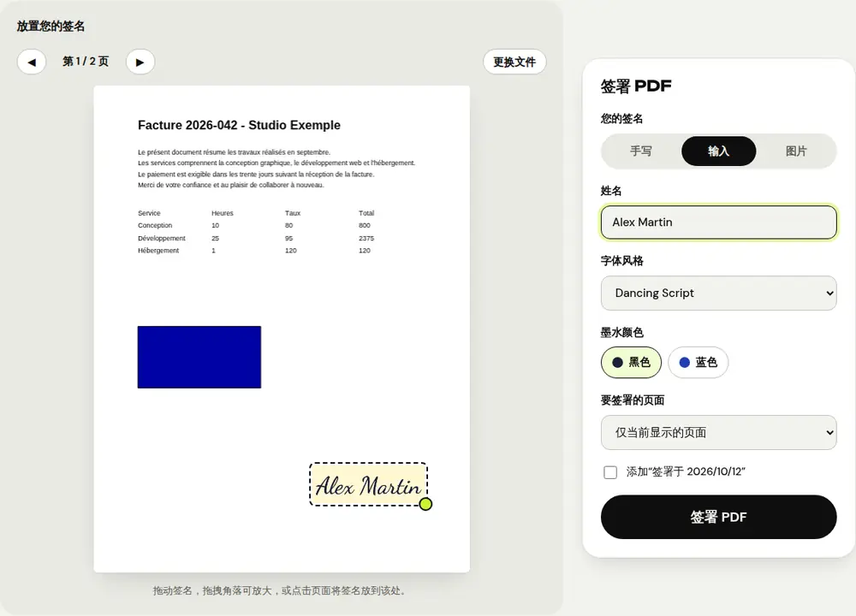Image resolution: width=856 pixels, height=616 pixels.
Task: Click the 2375 total value
Action: click(366, 239)
